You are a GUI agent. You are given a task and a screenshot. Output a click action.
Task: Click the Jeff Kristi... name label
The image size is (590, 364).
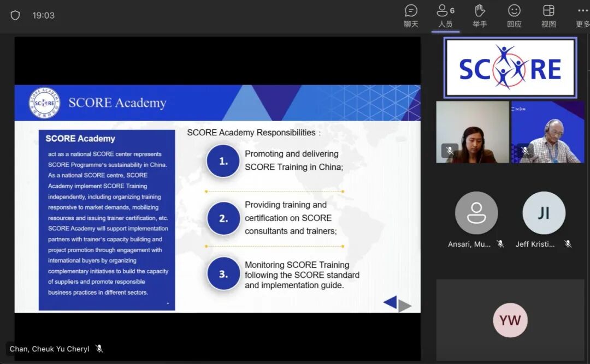click(535, 244)
